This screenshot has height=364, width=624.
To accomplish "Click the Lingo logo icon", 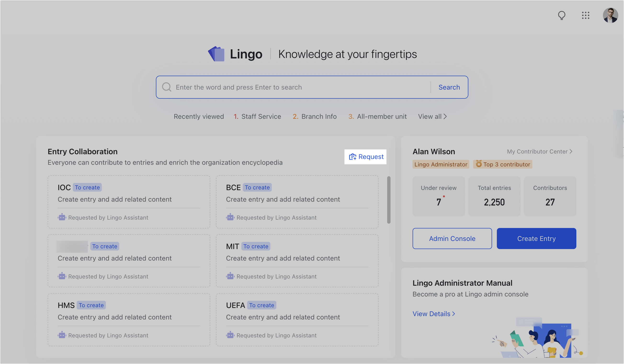I will coord(216,54).
